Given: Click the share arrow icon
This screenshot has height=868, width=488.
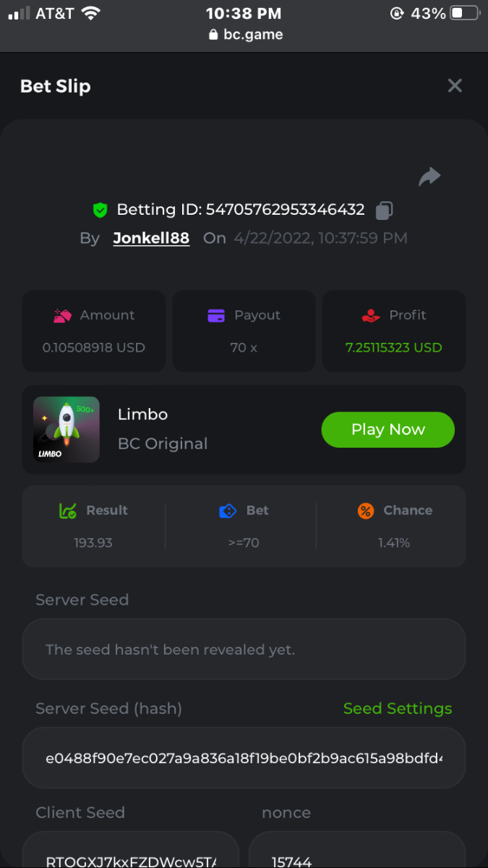Looking at the screenshot, I should click(429, 176).
